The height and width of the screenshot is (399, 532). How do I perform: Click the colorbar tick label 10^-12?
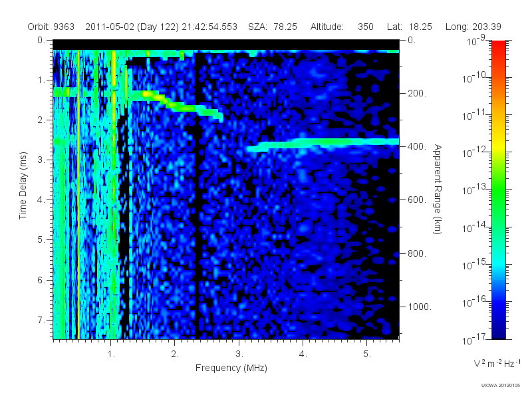(474, 153)
